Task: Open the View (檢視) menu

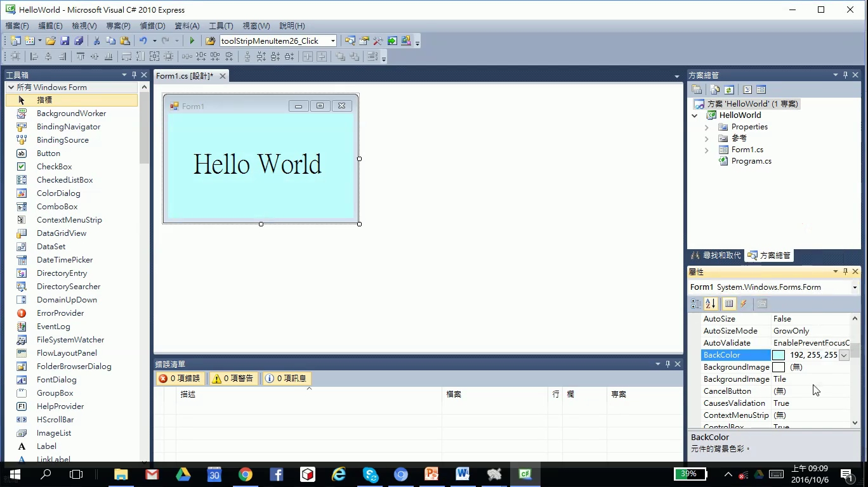Action: point(84,26)
